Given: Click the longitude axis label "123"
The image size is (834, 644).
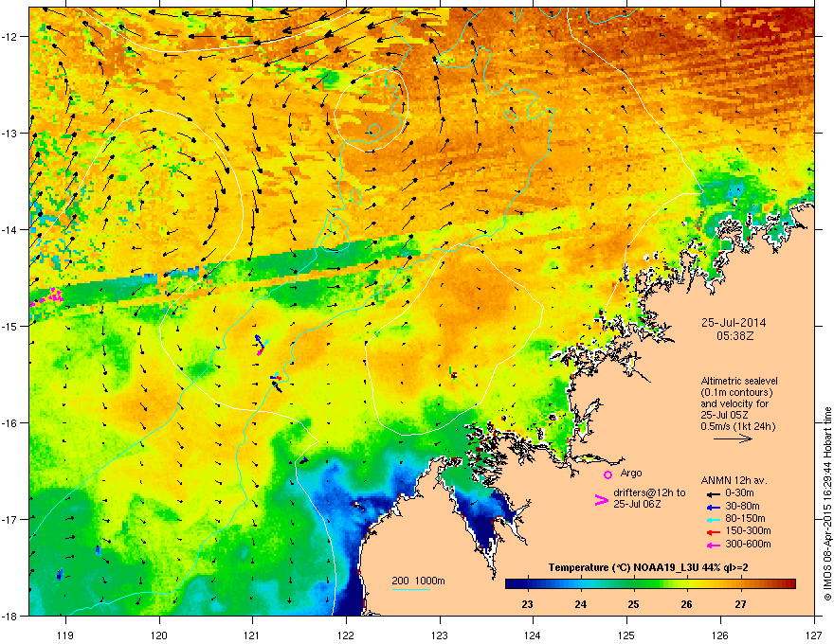Looking at the screenshot, I should (x=440, y=635).
